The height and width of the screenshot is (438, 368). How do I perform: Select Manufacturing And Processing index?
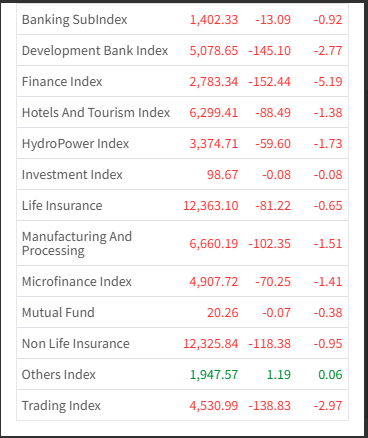(77, 243)
